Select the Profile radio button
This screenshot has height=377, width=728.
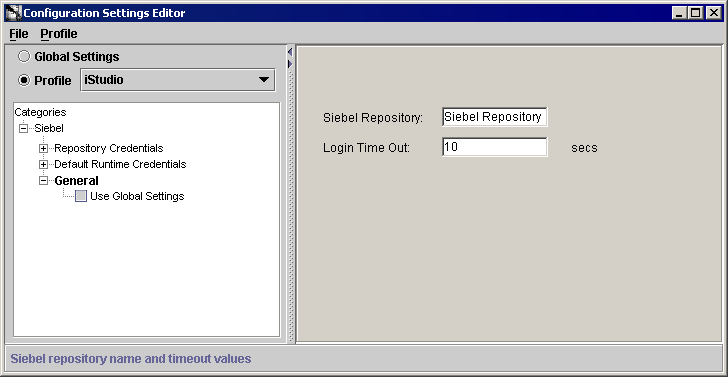point(24,80)
